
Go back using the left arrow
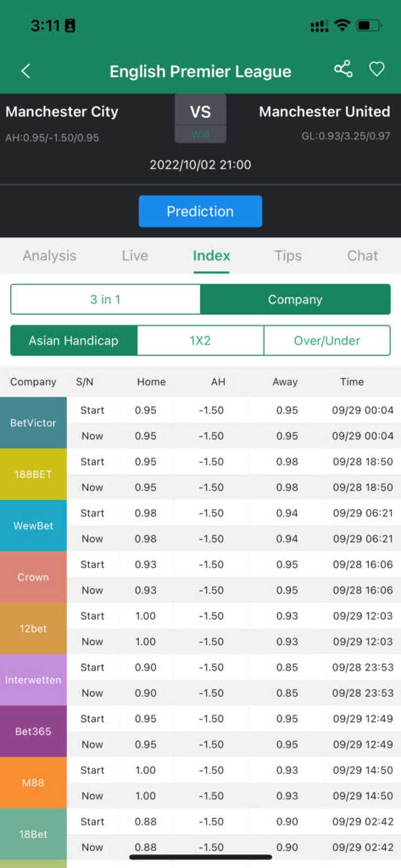click(26, 71)
